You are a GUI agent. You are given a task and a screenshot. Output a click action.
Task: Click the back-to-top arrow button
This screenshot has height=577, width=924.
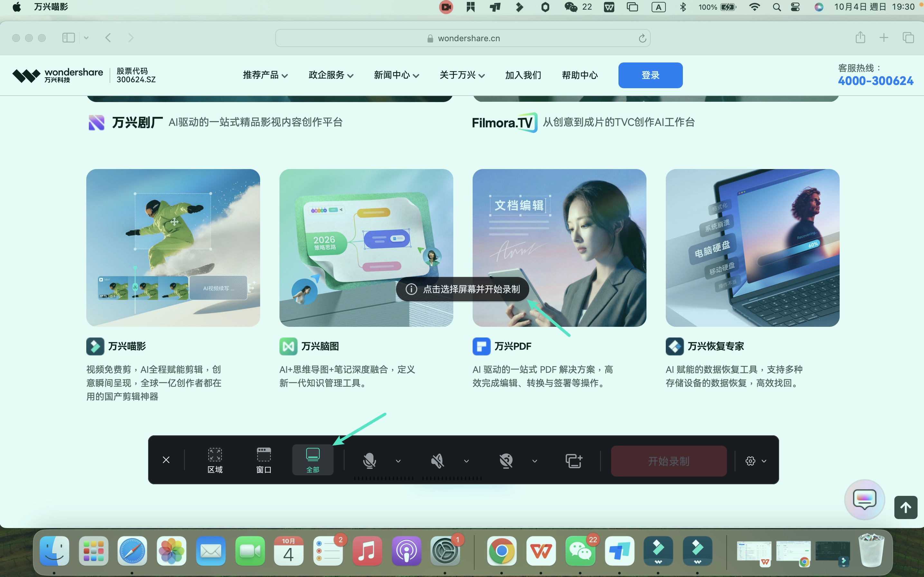click(x=906, y=507)
